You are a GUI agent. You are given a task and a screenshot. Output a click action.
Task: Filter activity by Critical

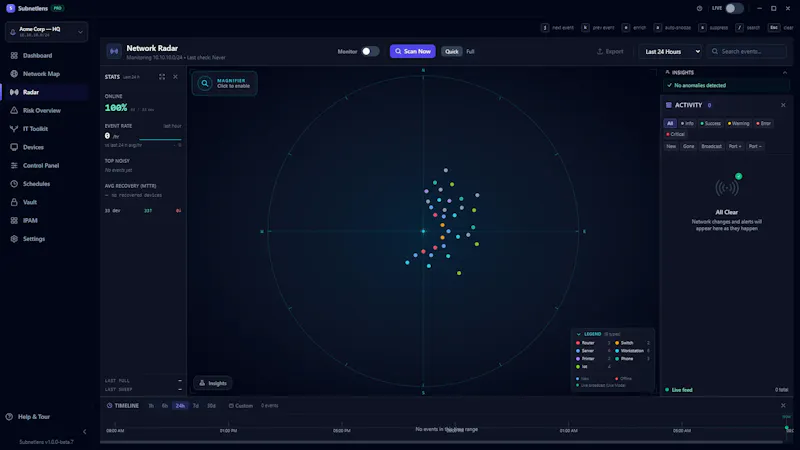pyautogui.click(x=676, y=134)
